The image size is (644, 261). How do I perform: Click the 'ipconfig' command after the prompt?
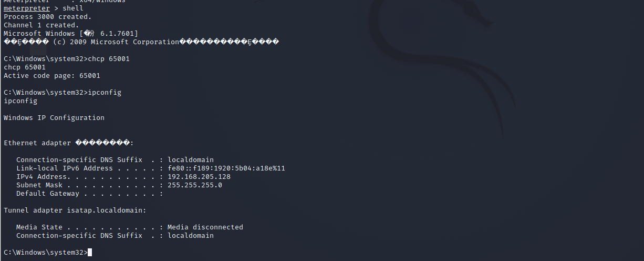(x=105, y=93)
